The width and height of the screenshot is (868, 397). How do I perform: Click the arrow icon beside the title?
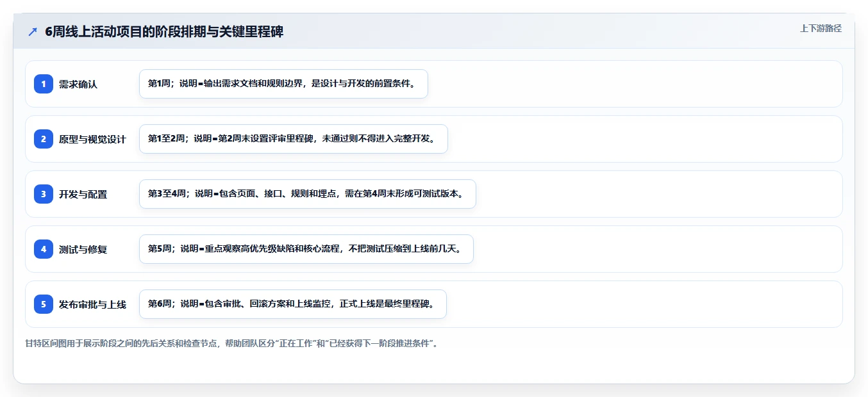tap(33, 32)
